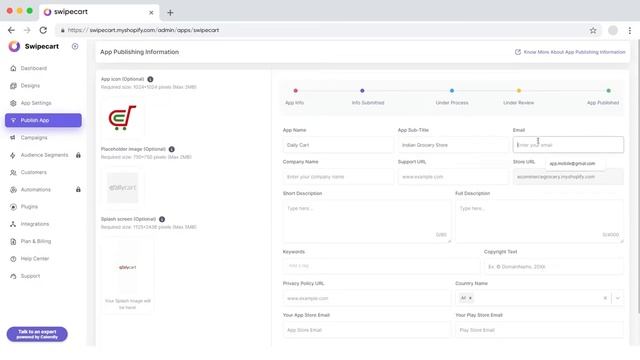Clear the Country Name selection
Image resolution: width=640 pixels, height=360 pixels.
pos(605,298)
